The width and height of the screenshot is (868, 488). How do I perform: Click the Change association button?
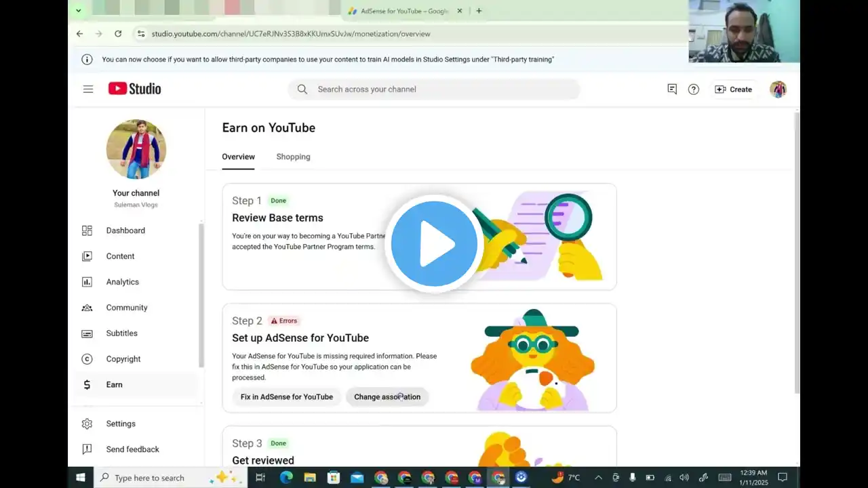pyautogui.click(x=387, y=396)
